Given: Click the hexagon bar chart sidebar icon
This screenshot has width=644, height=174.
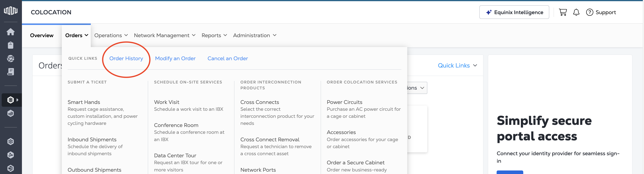Looking at the screenshot, I should (x=11, y=113).
